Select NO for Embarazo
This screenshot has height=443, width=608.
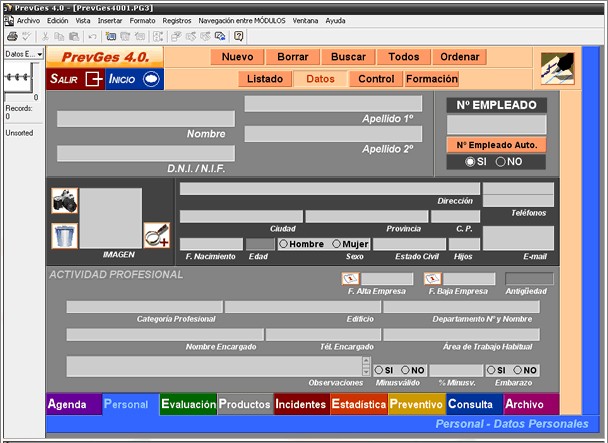(518, 370)
